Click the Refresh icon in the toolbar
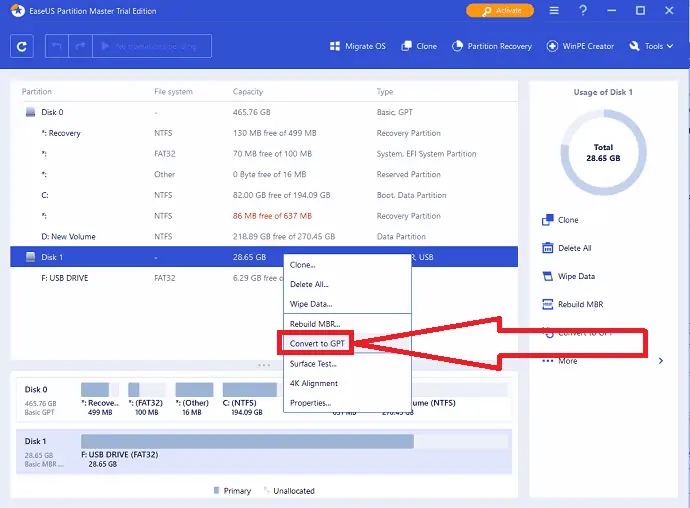This screenshot has width=690, height=508. pyautogui.click(x=22, y=46)
